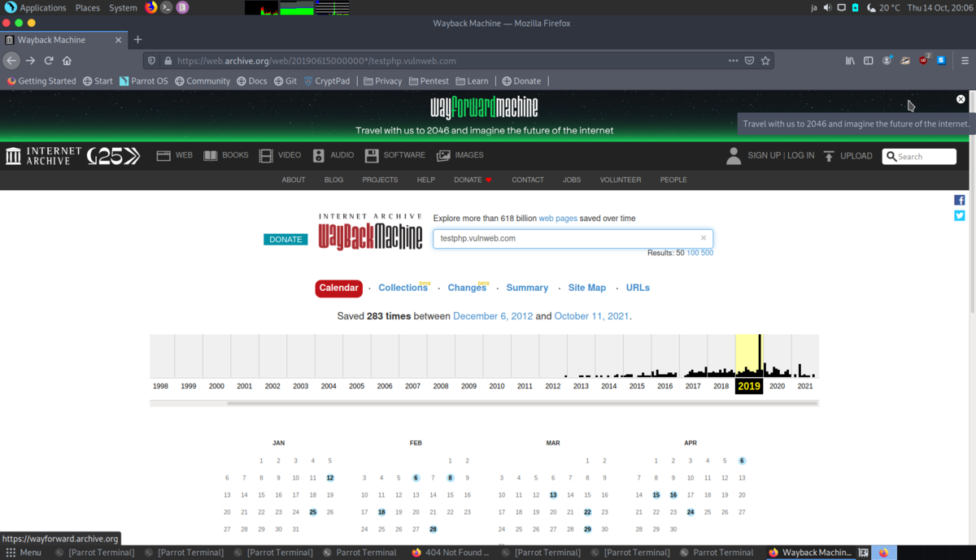Open the 'web pages' link

pyautogui.click(x=558, y=219)
